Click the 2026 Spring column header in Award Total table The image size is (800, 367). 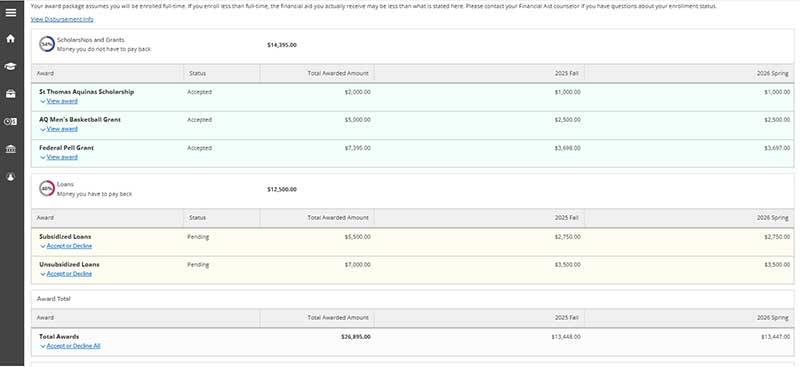(772, 317)
